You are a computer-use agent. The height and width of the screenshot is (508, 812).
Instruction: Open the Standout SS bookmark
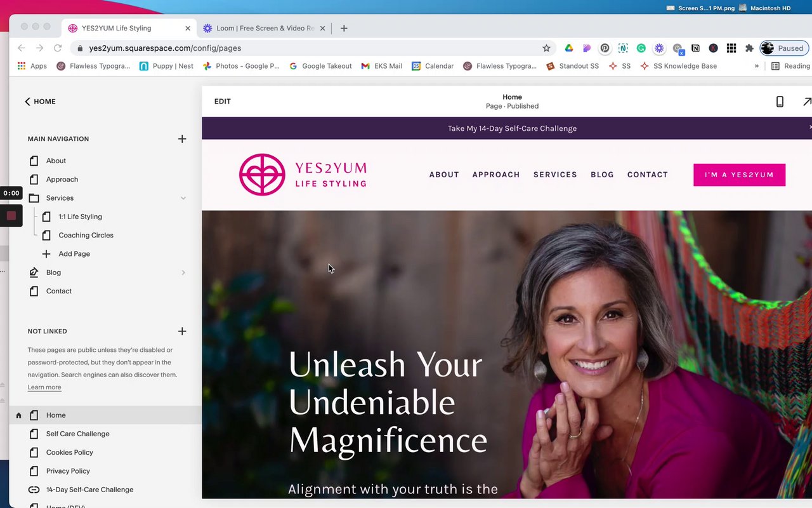572,66
